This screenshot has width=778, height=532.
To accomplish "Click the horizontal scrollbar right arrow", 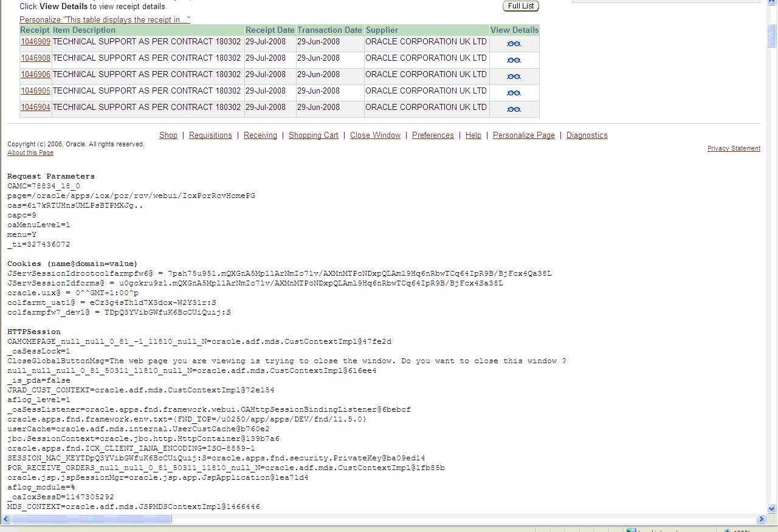I will [761, 519].
